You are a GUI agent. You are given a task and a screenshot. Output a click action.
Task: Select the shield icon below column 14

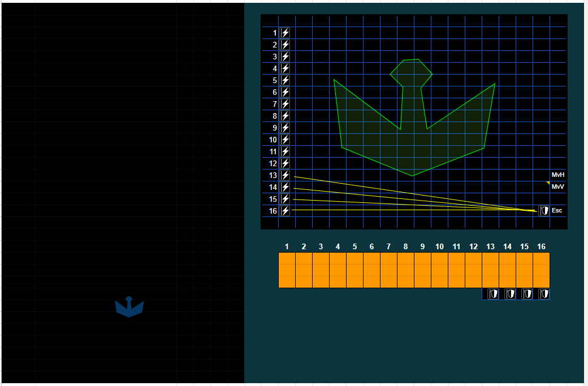[x=509, y=294]
